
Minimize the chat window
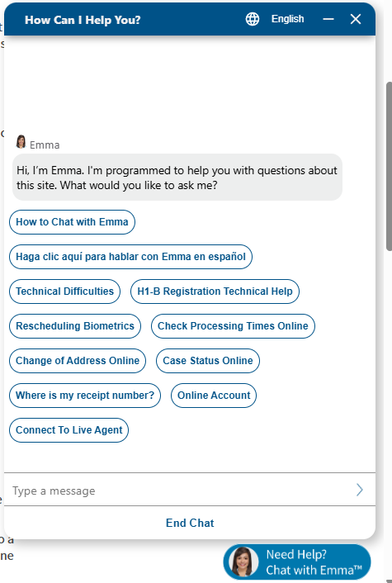[x=328, y=19]
